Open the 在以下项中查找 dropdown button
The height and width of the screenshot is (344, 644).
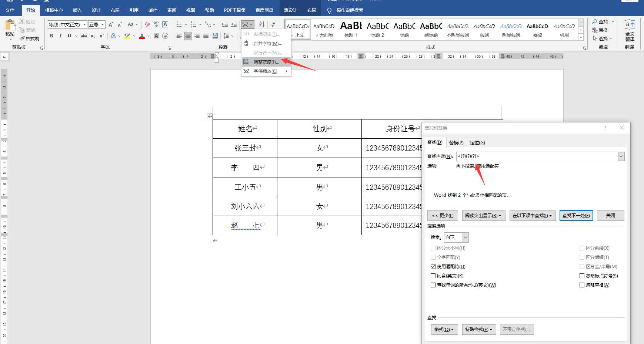(x=533, y=215)
